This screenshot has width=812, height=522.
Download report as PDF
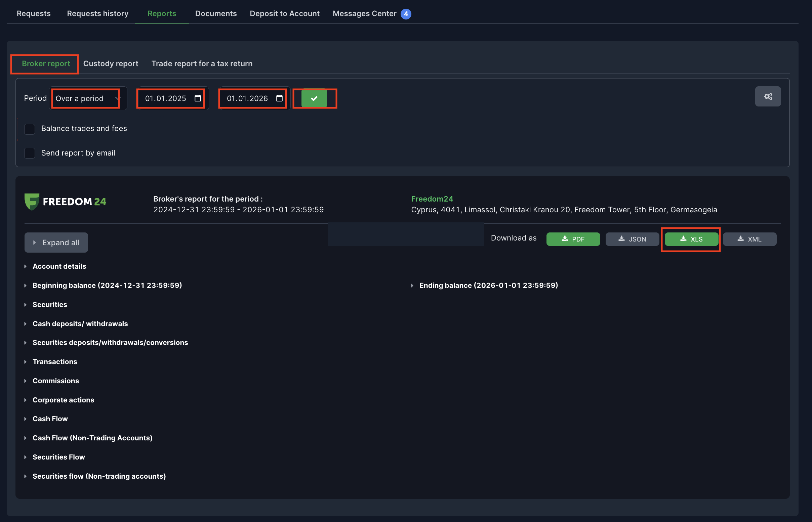pyautogui.click(x=573, y=239)
